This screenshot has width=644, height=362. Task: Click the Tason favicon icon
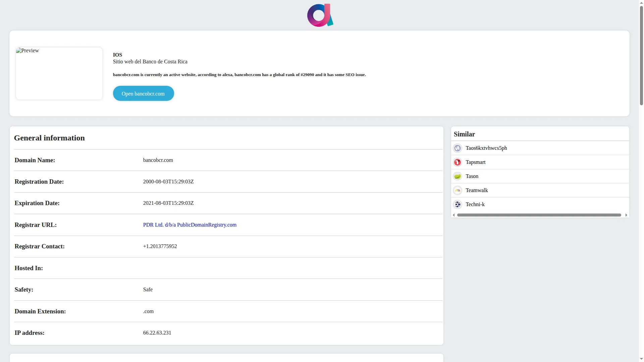click(458, 176)
